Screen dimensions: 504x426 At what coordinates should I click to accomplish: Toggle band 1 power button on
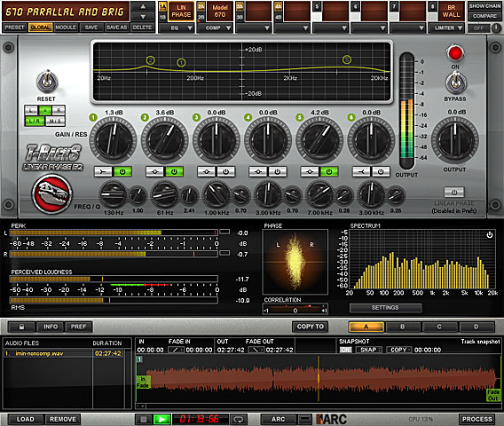click(122, 171)
